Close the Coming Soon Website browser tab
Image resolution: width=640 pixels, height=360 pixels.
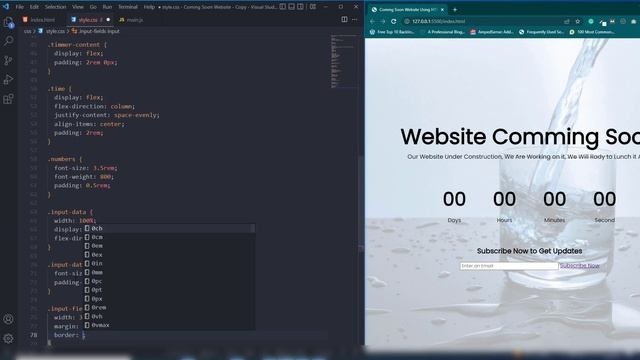[x=442, y=9]
